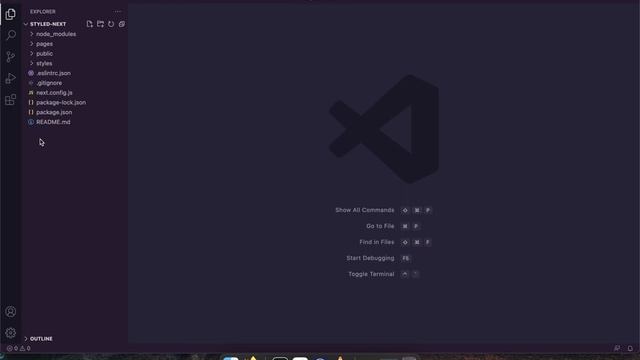Open the .gitignore file
This screenshot has height=360, width=640.
pyautogui.click(x=49, y=83)
